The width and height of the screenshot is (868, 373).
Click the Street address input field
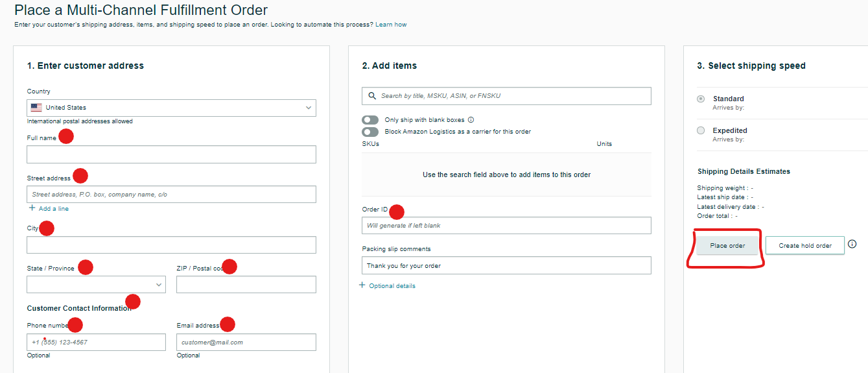[171, 195]
